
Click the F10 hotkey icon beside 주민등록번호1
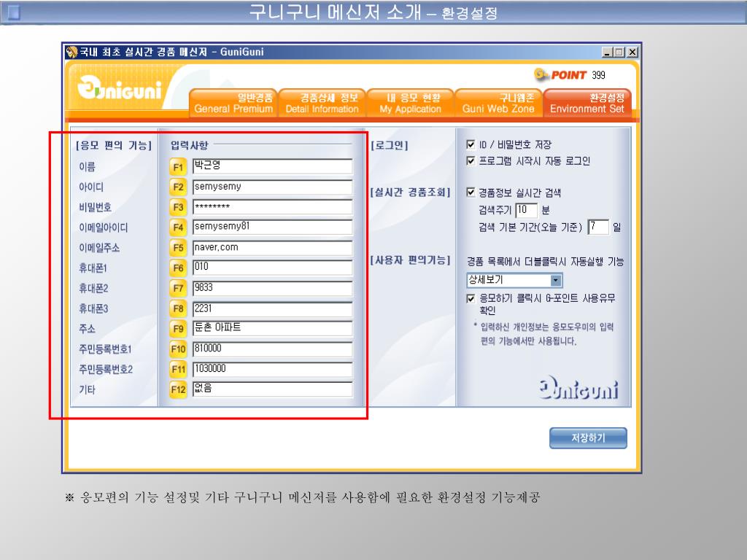pyautogui.click(x=178, y=349)
